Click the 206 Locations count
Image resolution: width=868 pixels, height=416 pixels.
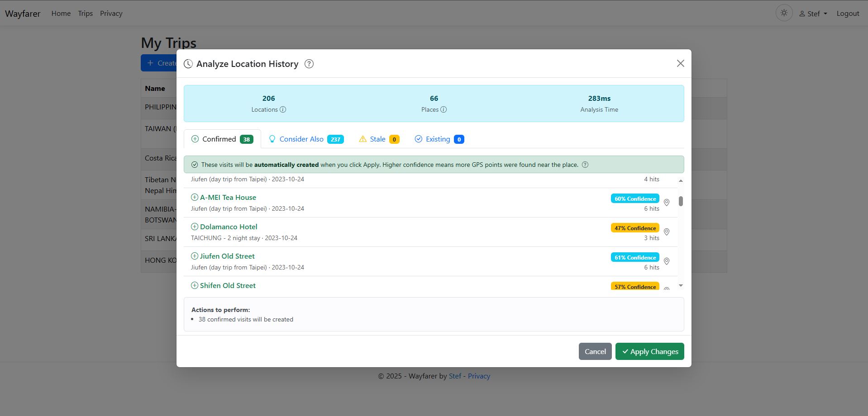(x=268, y=98)
